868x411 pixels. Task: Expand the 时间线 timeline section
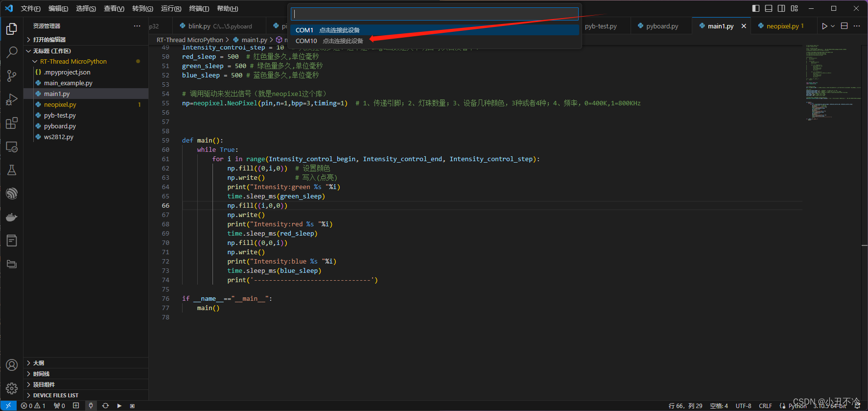click(x=86, y=374)
